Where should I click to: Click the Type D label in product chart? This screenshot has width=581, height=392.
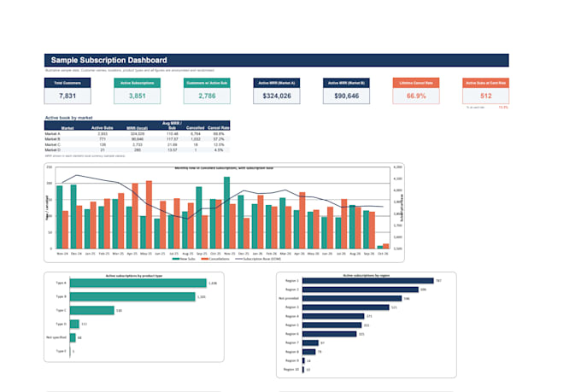point(62,324)
